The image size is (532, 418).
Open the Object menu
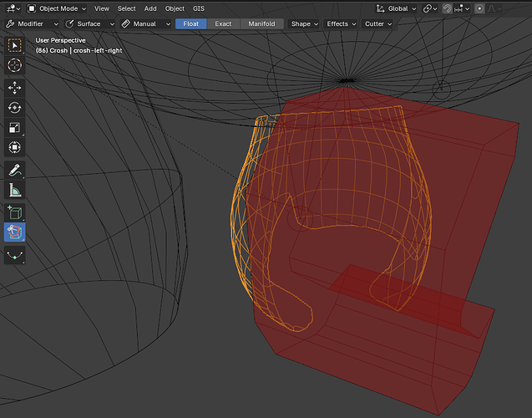point(175,8)
